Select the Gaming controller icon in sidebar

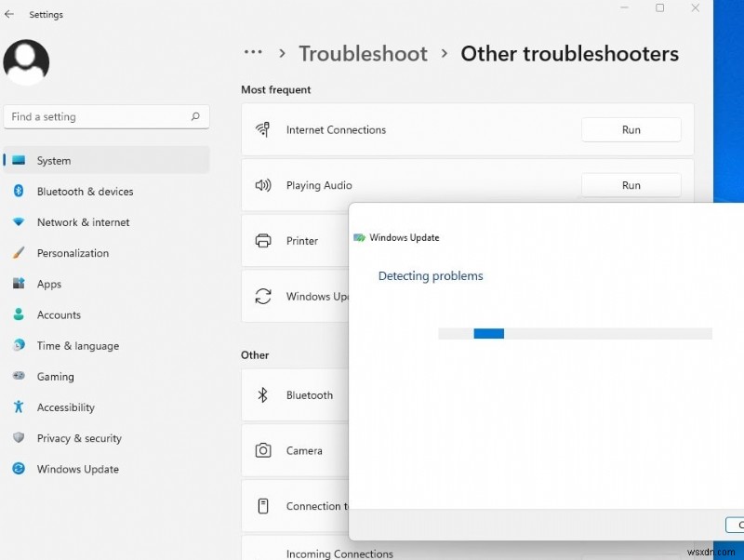click(20, 377)
